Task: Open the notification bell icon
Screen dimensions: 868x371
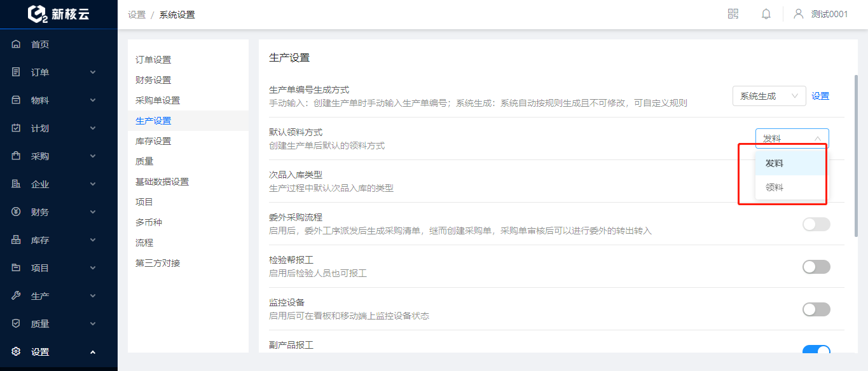Action: coord(766,14)
